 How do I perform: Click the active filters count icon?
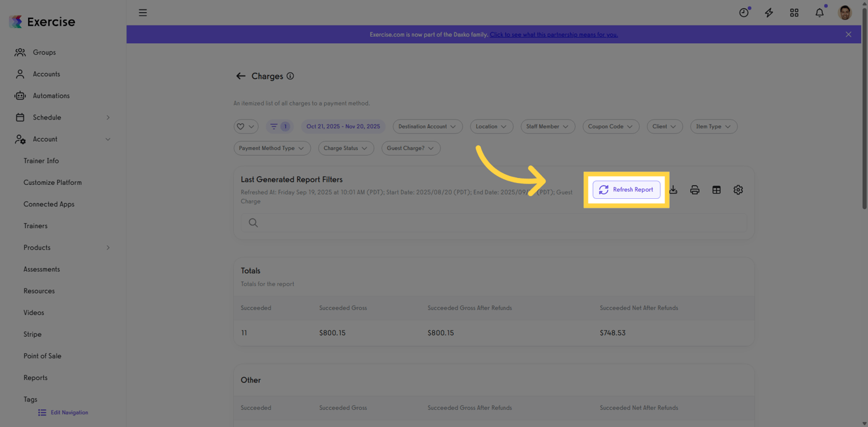279,126
